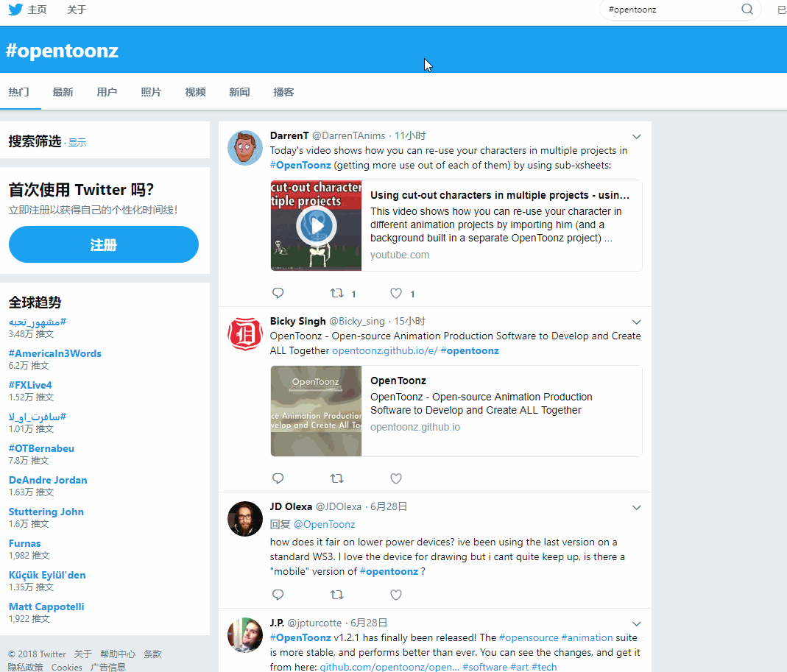Expand J.P. tweet options chevron
Image resolution: width=787 pixels, height=672 pixels.
[x=636, y=624]
